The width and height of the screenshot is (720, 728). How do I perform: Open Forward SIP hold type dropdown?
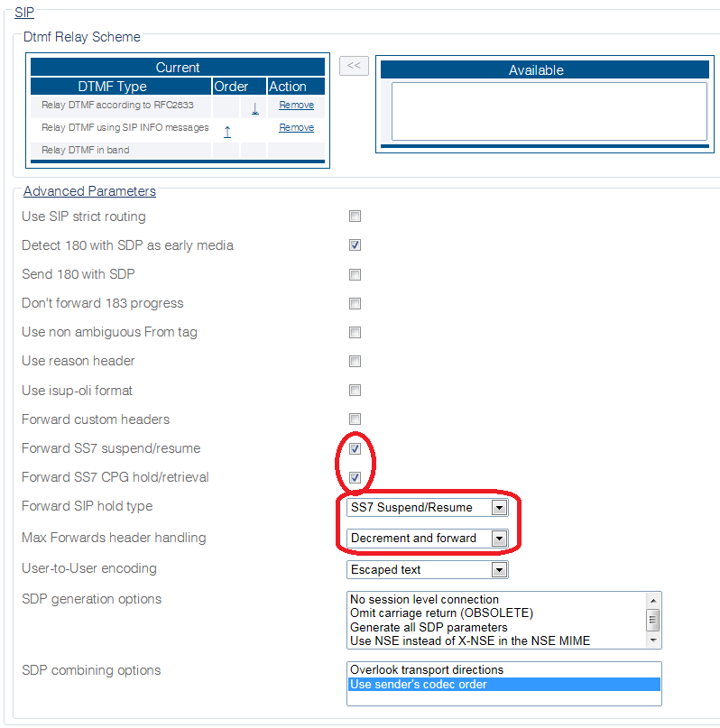click(x=428, y=508)
